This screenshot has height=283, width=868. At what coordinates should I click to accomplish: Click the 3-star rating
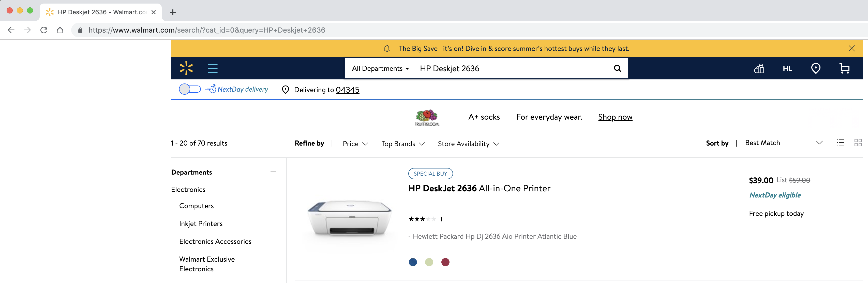pos(422,219)
